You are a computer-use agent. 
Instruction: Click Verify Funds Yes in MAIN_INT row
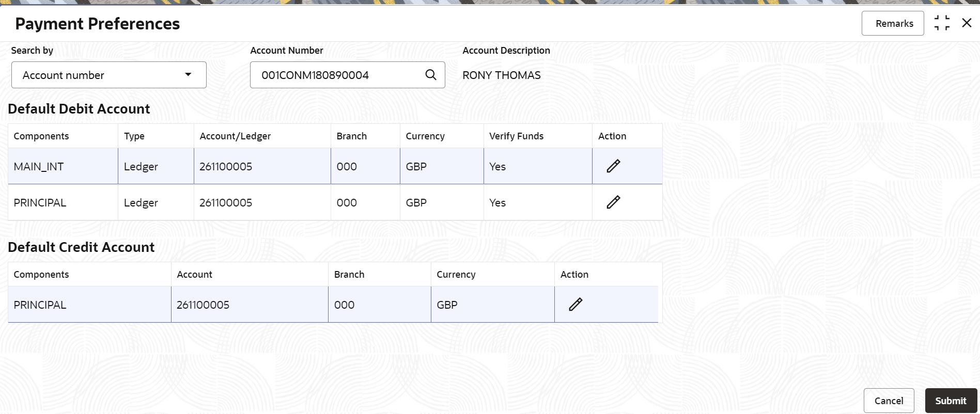[x=497, y=167]
